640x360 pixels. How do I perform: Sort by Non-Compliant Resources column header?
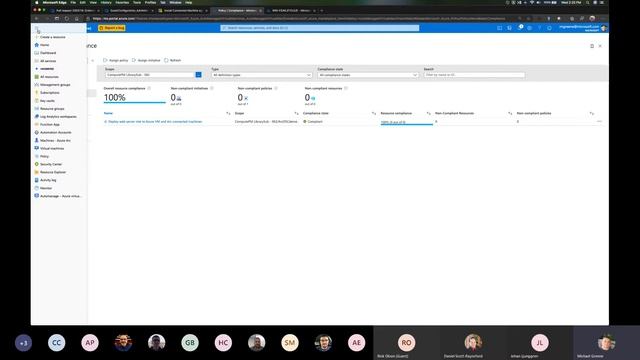point(454,113)
